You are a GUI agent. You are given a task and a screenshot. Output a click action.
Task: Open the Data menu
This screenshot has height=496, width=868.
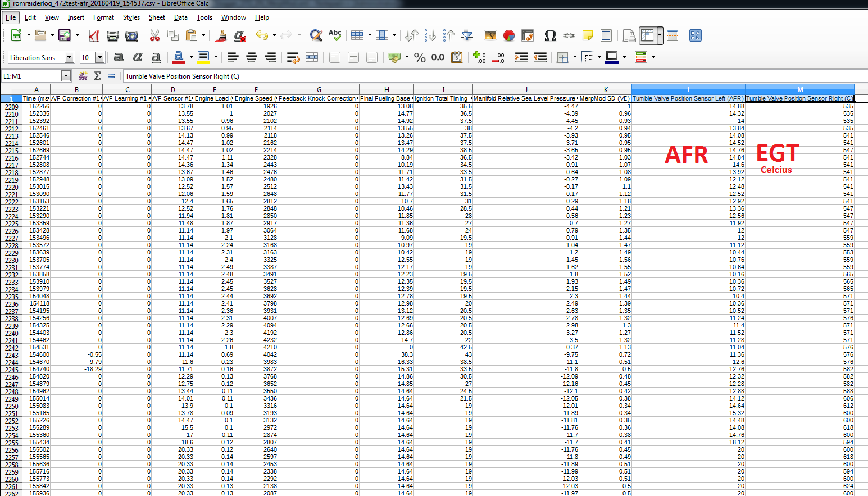[x=180, y=17]
